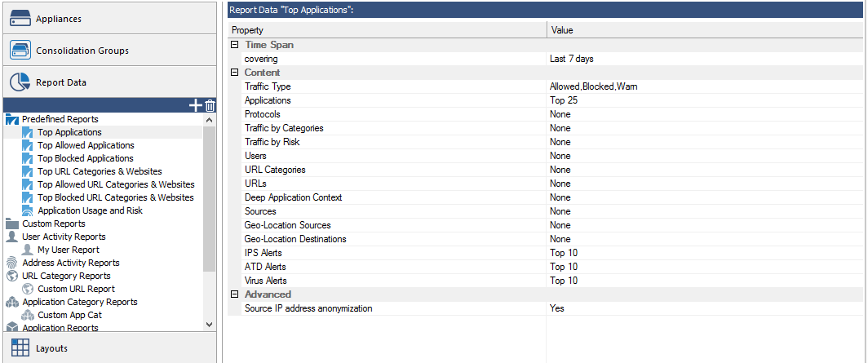Select Application Usage and Risk report

click(91, 210)
